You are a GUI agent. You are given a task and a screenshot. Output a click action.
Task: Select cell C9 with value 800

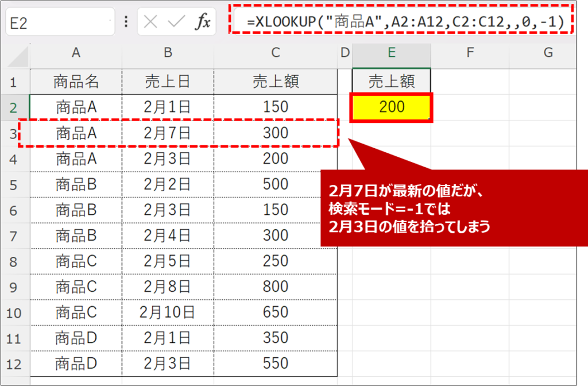(276, 286)
